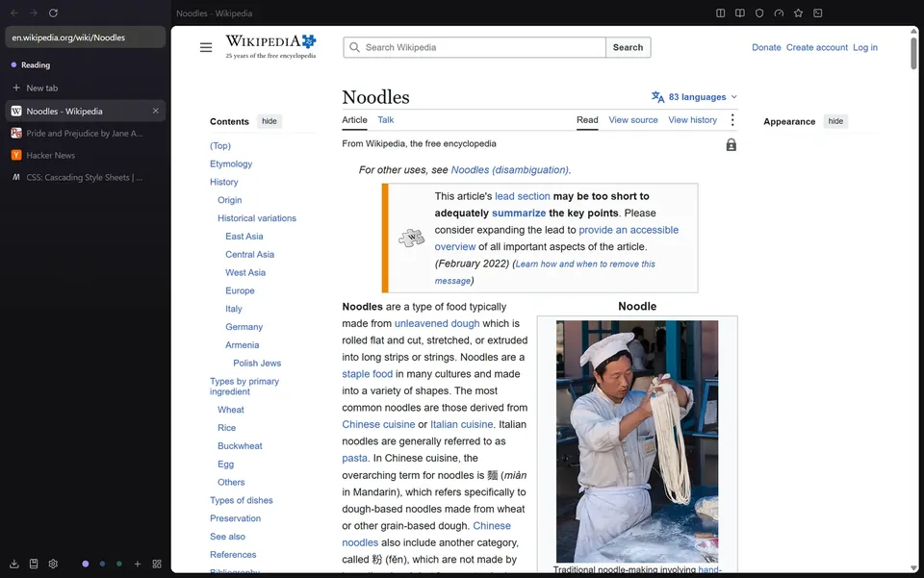Image resolution: width=924 pixels, height=578 pixels.
Task: Click the CSS Cascading Style Sheets tab favicon
Action: pyautogui.click(x=16, y=177)
